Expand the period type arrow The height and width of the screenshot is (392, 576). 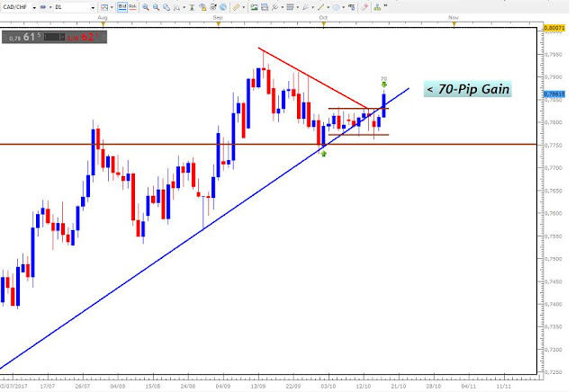coord(50,7)
